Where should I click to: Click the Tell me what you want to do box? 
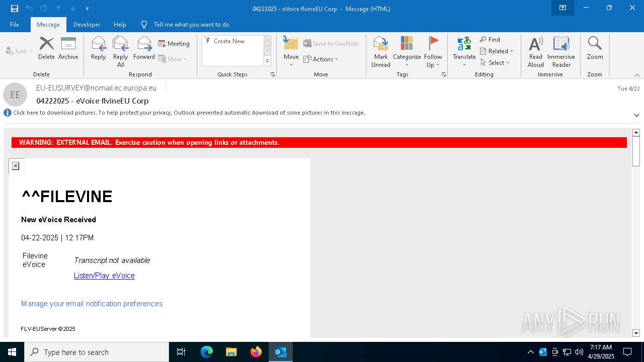191,25
